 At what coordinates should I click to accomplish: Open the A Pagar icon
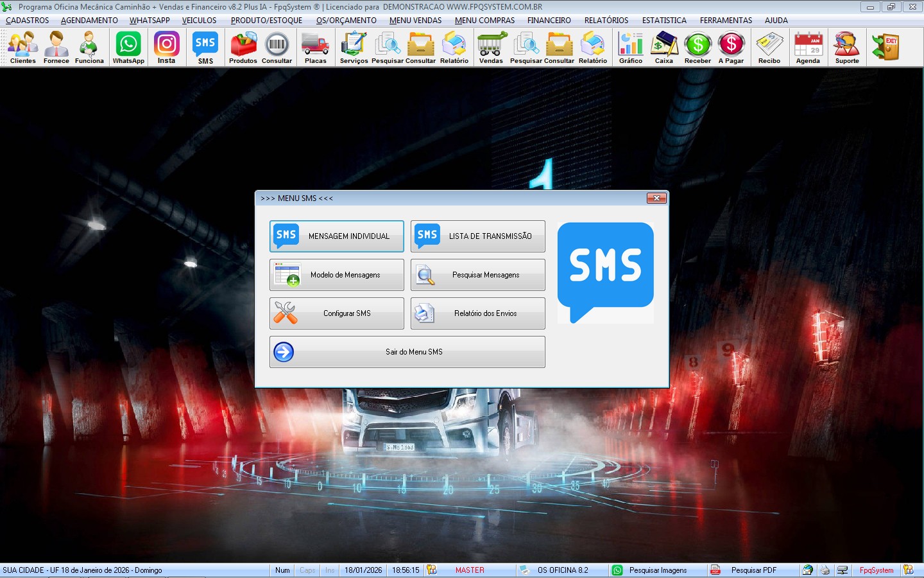click(x=731, y=48)
